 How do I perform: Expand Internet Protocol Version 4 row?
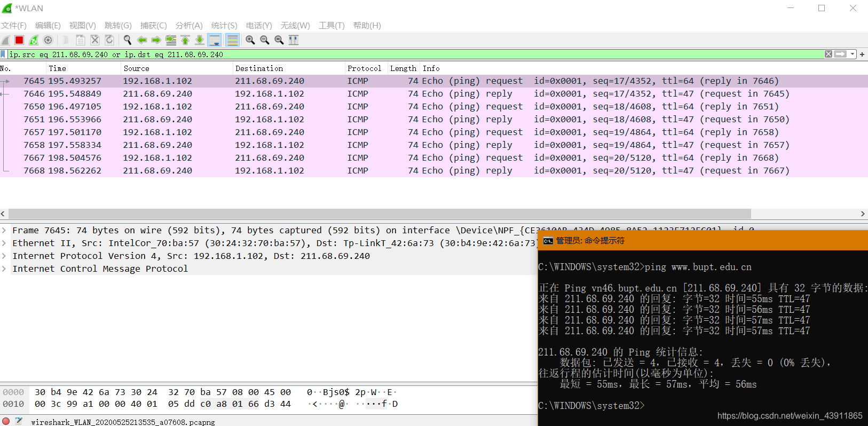[4, 256]
